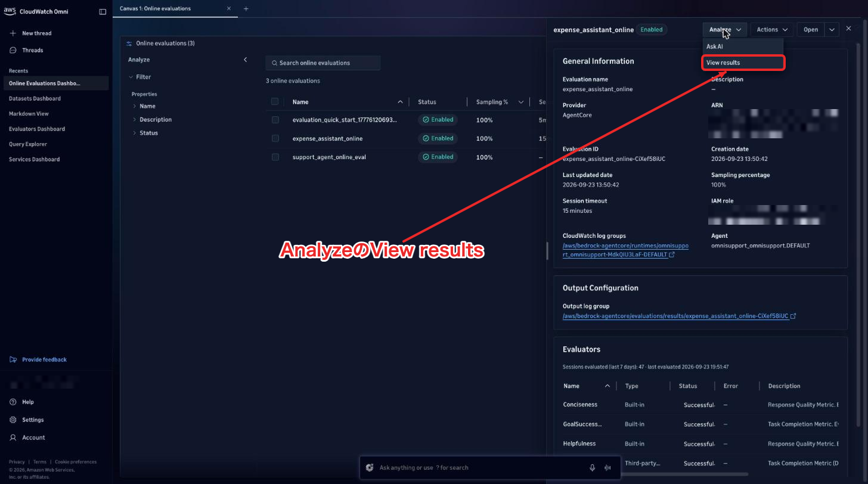The width and height of the screenshot is (868, 484).
Task: Open Help using the question mark icon
Action: tap(13, 402)
